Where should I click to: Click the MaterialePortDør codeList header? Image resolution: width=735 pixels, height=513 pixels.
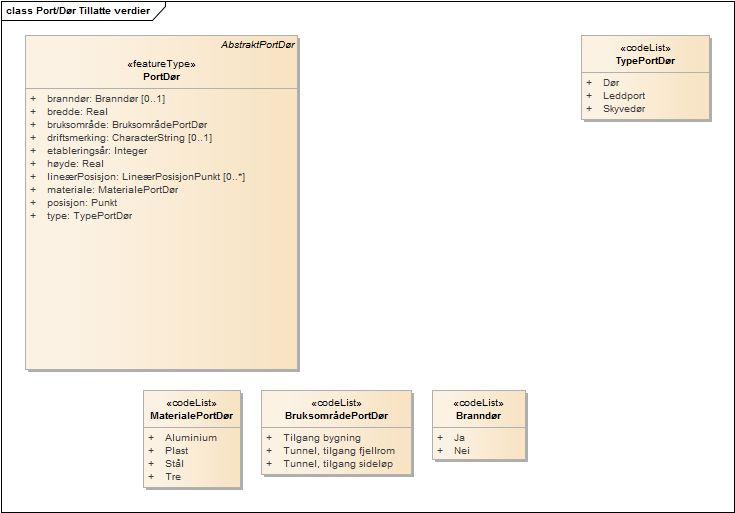[x=192, y=415]
